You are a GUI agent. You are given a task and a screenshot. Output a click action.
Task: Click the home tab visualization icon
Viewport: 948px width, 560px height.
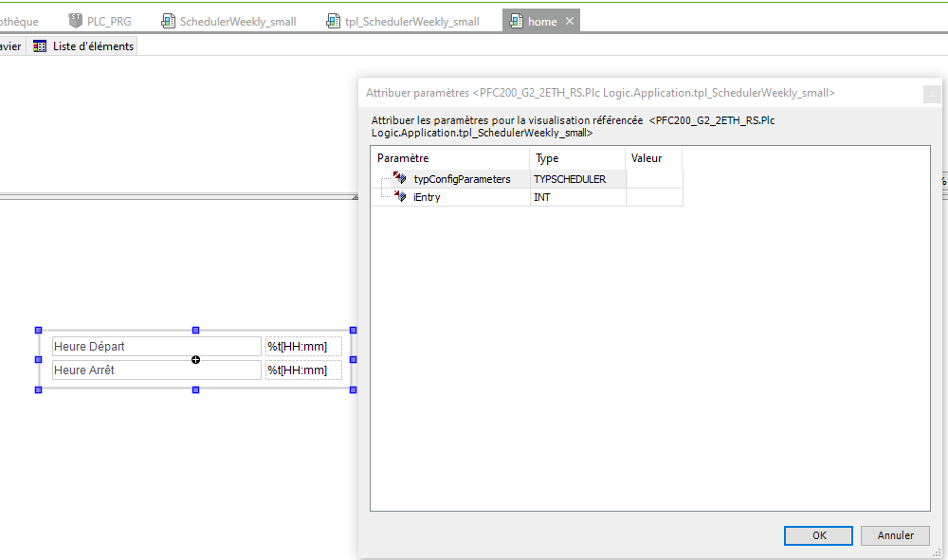517,21
